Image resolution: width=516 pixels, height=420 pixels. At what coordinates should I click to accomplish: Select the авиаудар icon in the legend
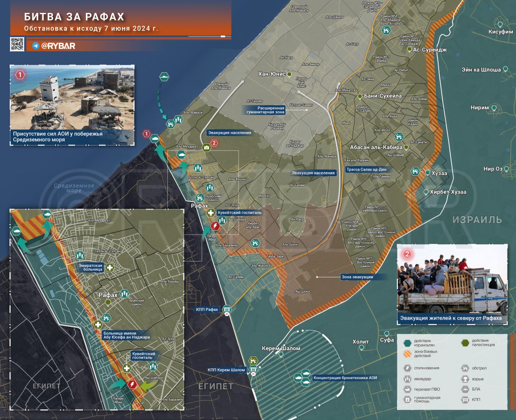pyautogui.click(x=407, y=379)
